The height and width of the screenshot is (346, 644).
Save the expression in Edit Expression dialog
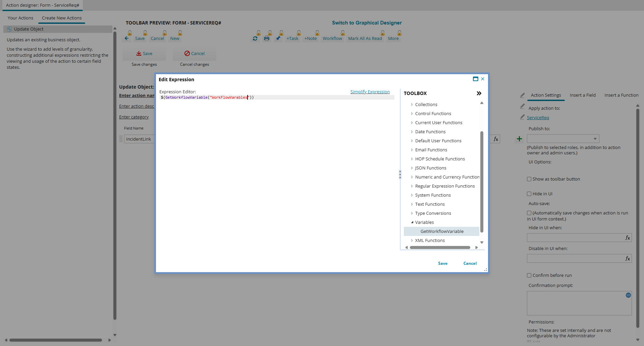(443, 263)
